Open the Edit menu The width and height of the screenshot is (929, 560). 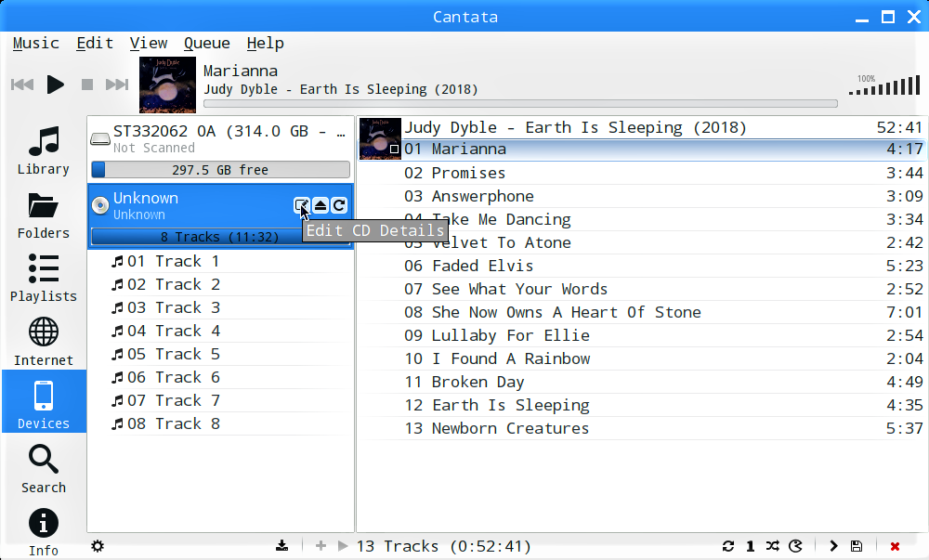coord(95,44)
